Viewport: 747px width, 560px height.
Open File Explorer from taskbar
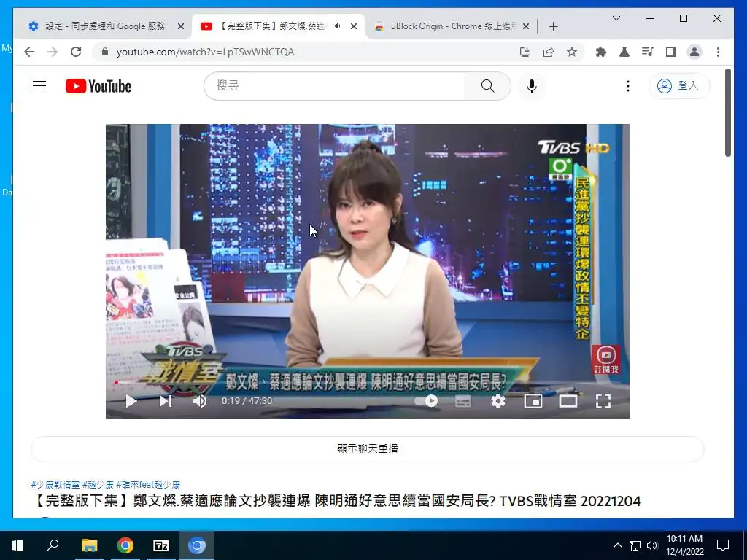[x=89, y=545]
